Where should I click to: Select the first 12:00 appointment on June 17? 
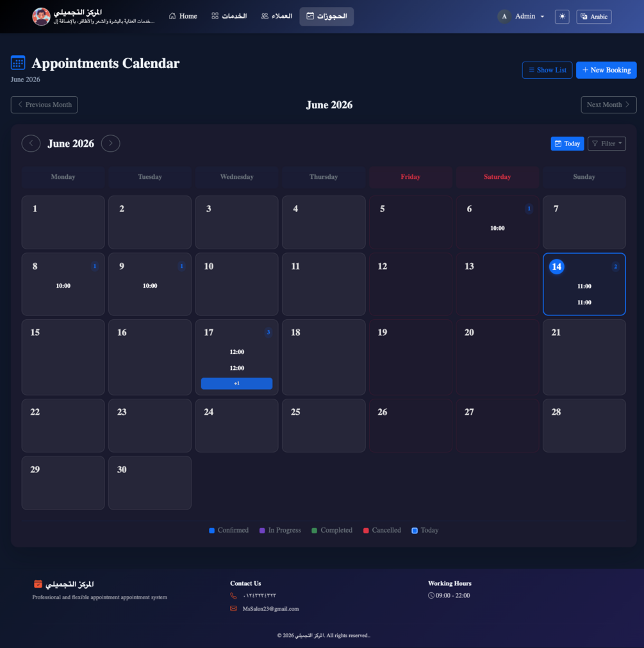point(236,352)
